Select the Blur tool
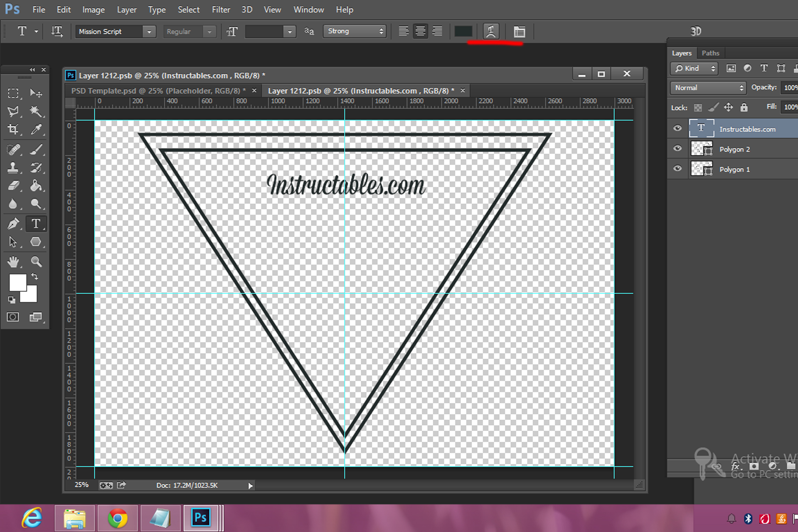This screenshot has width=798, height=532. point(13,204)
